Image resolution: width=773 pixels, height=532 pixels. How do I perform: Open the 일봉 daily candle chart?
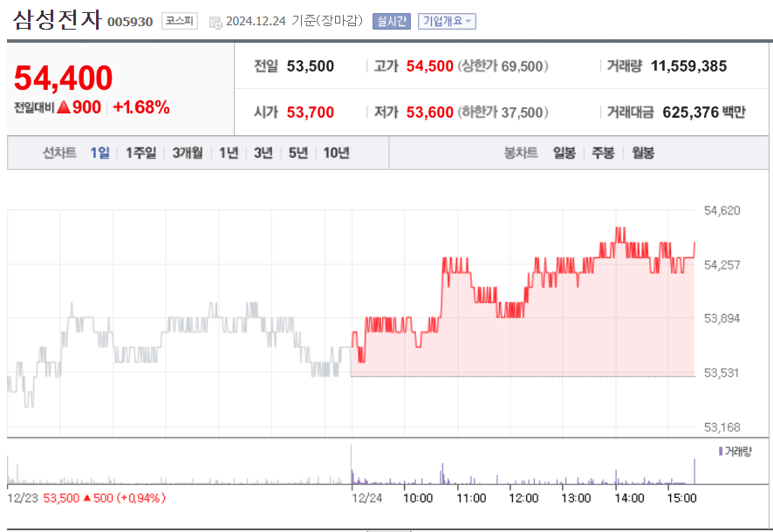[564, 153]
